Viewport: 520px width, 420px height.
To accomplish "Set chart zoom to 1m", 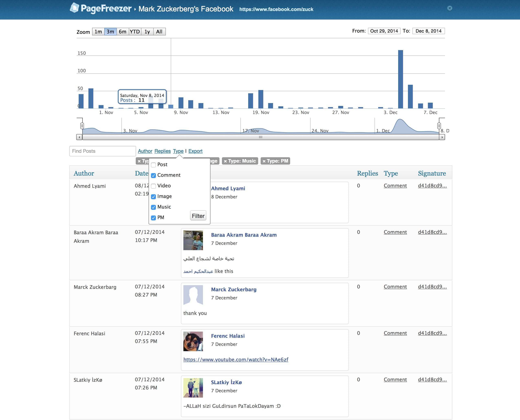I will 98,32.
